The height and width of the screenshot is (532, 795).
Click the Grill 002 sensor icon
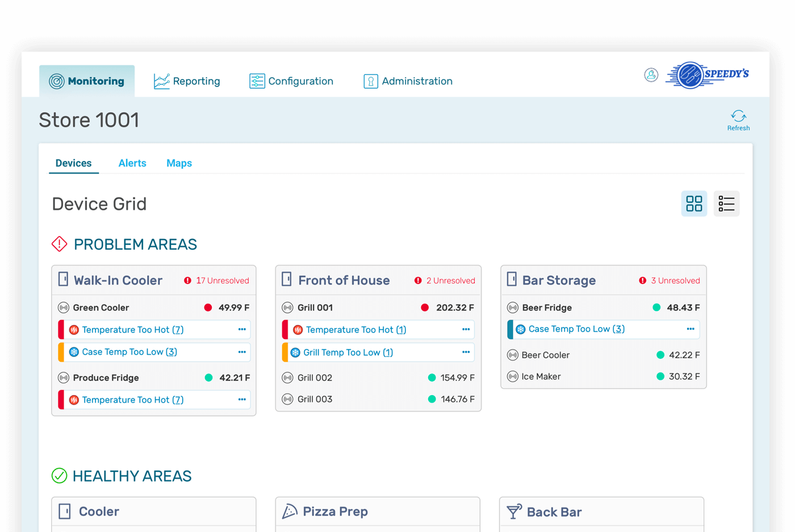click(288, 378)
